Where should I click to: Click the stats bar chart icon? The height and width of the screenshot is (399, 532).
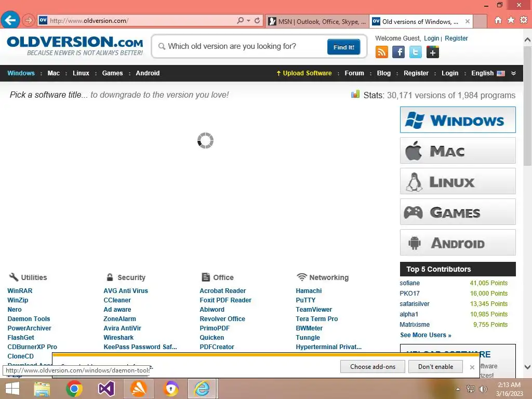(x=355, y=94)
